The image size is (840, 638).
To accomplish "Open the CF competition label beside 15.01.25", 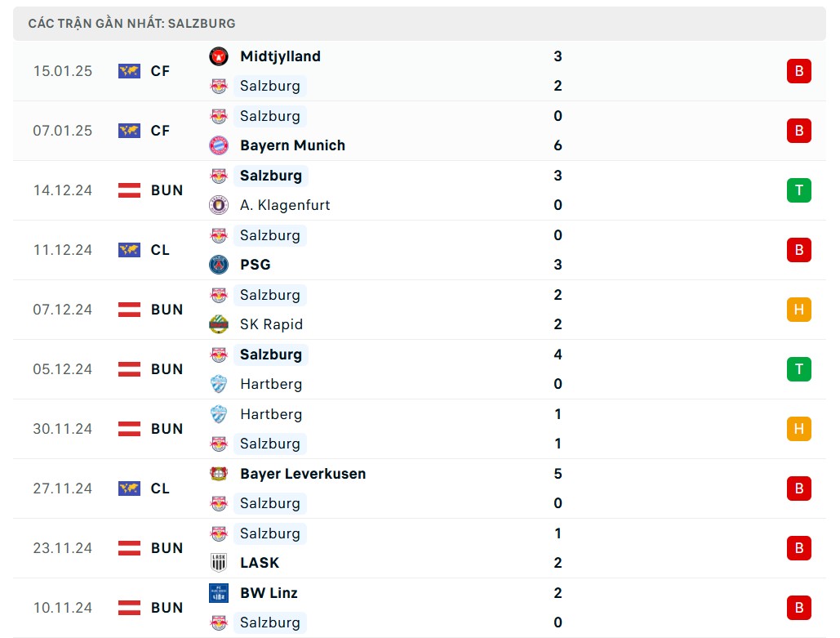I will (160, 71).
